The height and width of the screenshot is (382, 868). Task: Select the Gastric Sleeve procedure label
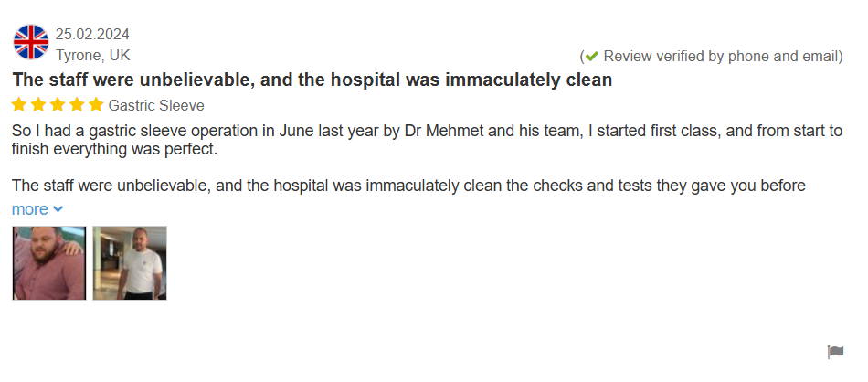tap(156, 106)
